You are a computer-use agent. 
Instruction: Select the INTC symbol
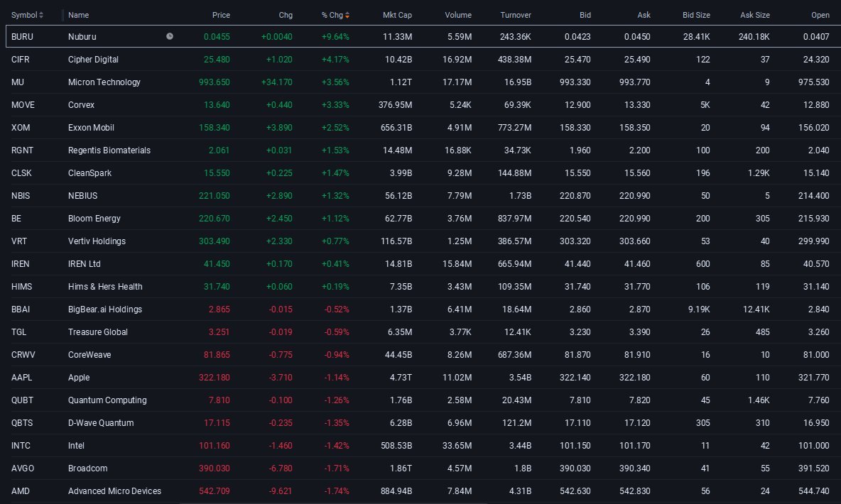tap(21, 446)
